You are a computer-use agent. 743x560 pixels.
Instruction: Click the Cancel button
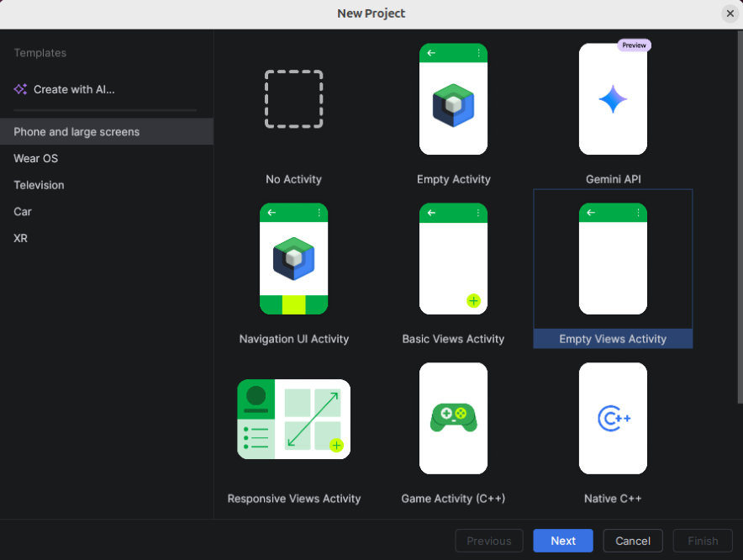633,541
